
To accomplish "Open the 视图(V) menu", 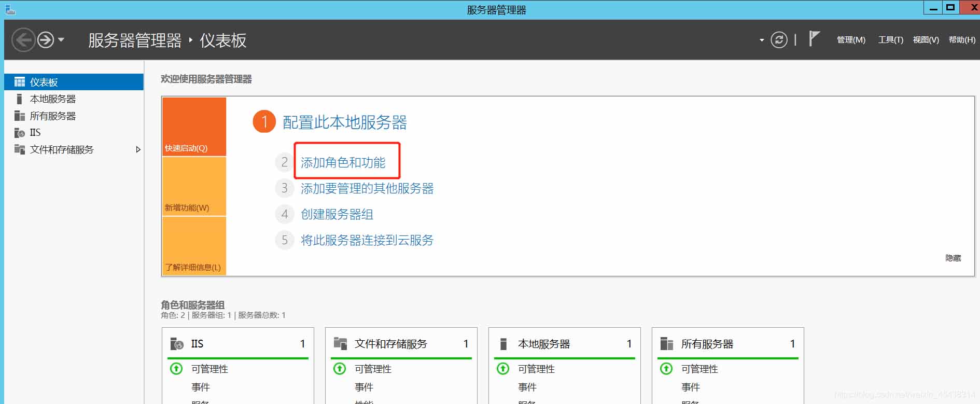I will 926,40.
